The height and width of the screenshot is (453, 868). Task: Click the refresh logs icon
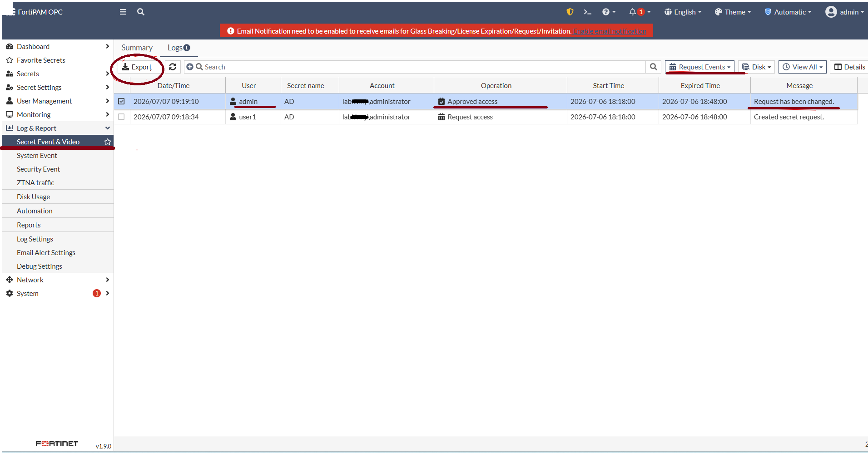(x=173, y=67)
